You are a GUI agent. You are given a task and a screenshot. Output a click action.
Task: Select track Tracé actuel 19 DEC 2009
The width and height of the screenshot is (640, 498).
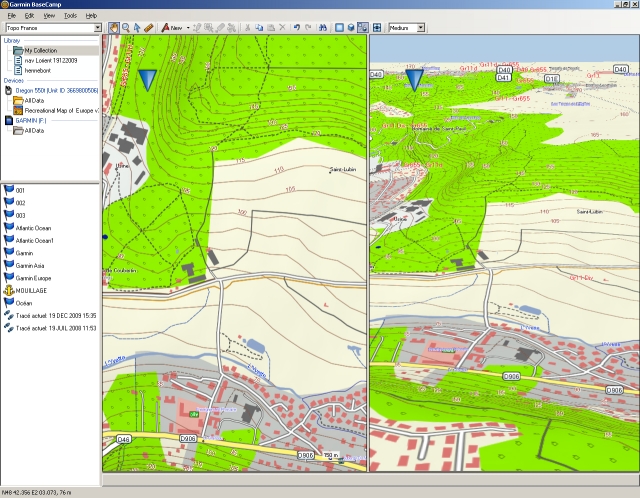56,316
